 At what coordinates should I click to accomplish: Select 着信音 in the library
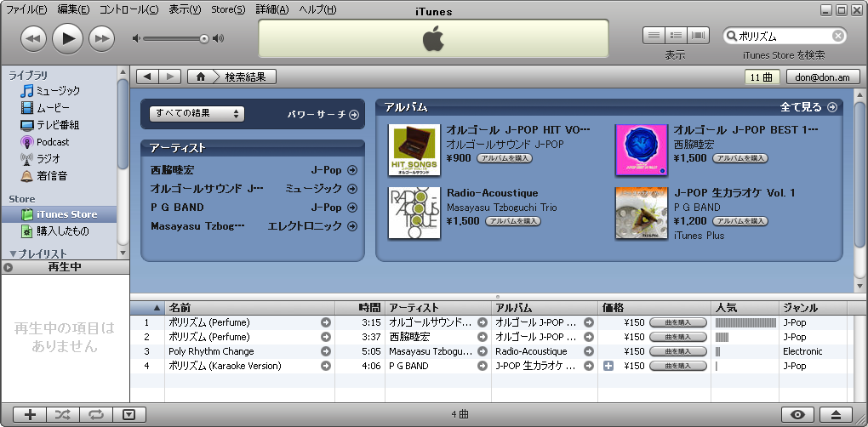(x=52, y=176)
